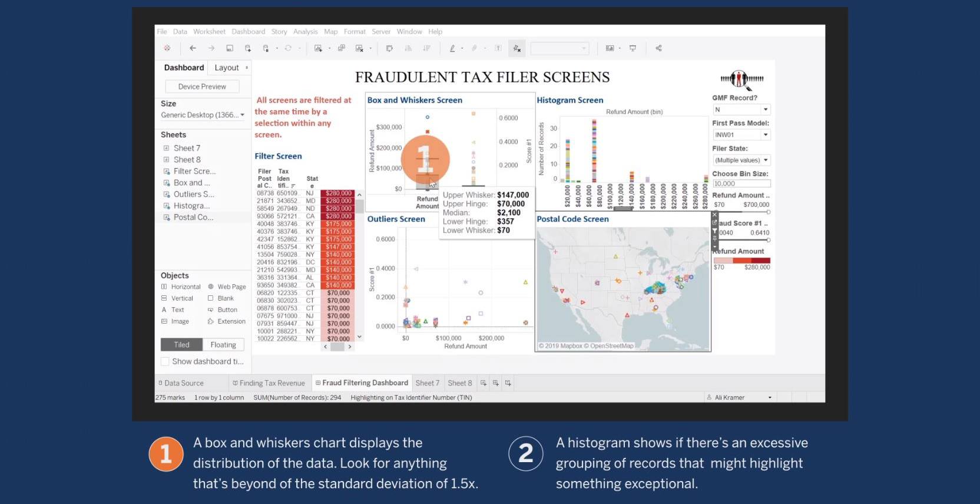980x504 pixels.
Task: Click the Refund Amount range slider handle
Action: pos(768,212)
